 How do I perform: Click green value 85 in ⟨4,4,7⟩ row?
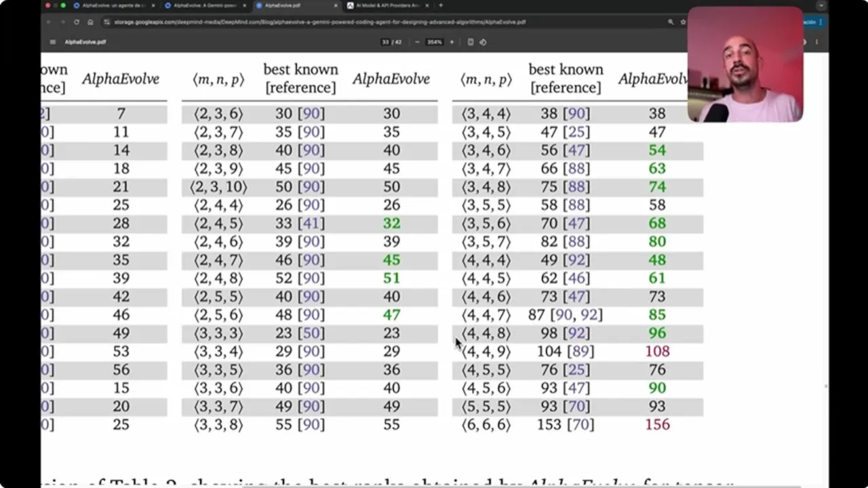pos(657,314)
